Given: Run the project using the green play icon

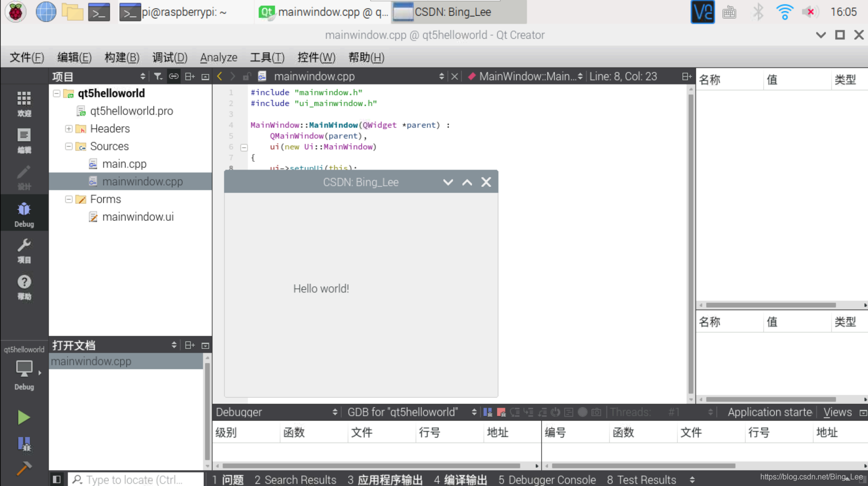Looking at the screenshot, I should [x=24, y=417].
